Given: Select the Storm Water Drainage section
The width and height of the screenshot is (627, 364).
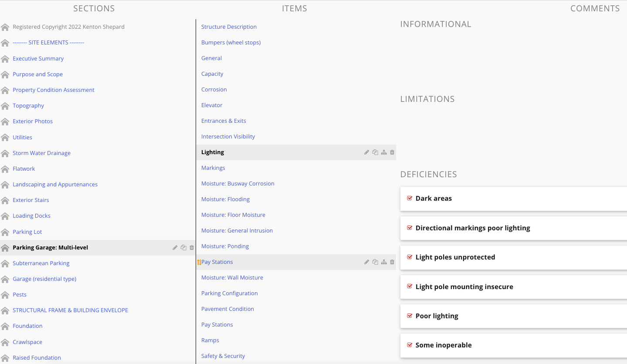Looking at the screenshot, I should pyautogui.click(x=41, y=153).
